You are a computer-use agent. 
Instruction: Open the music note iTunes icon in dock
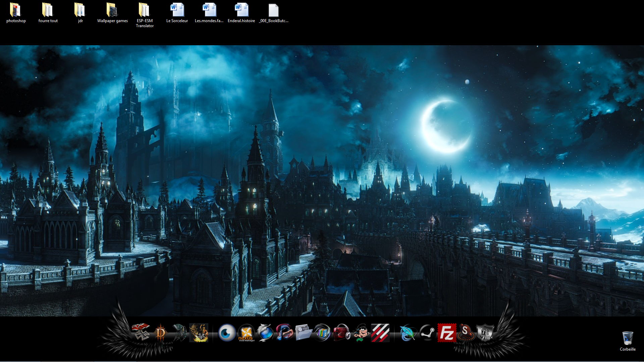click(x=284, y=333)
